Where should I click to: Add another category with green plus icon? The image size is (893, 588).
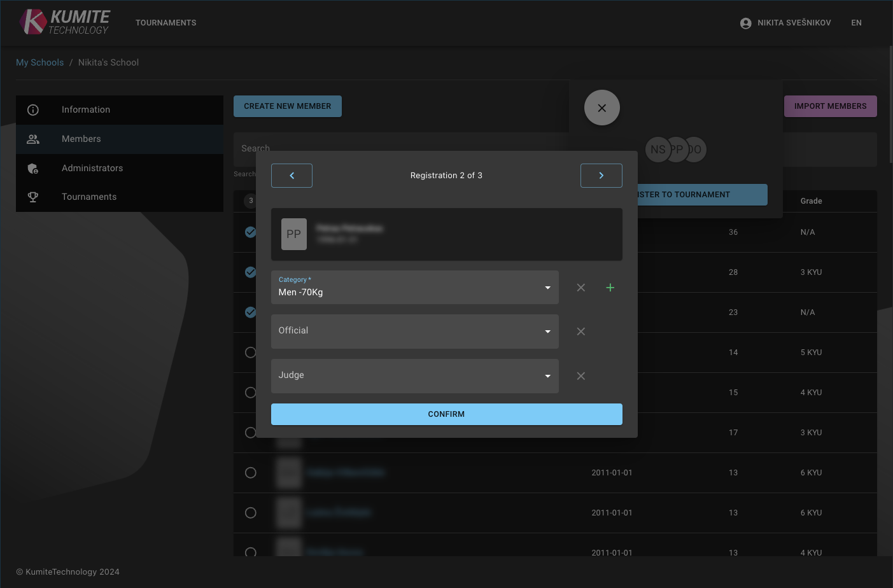tap(610, 288)
